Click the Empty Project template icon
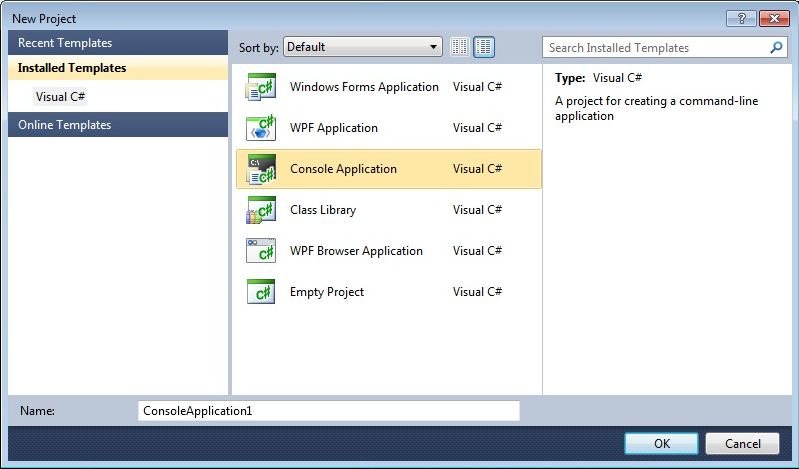The width and height of the screenshot is (799, 469). point(261,292)
